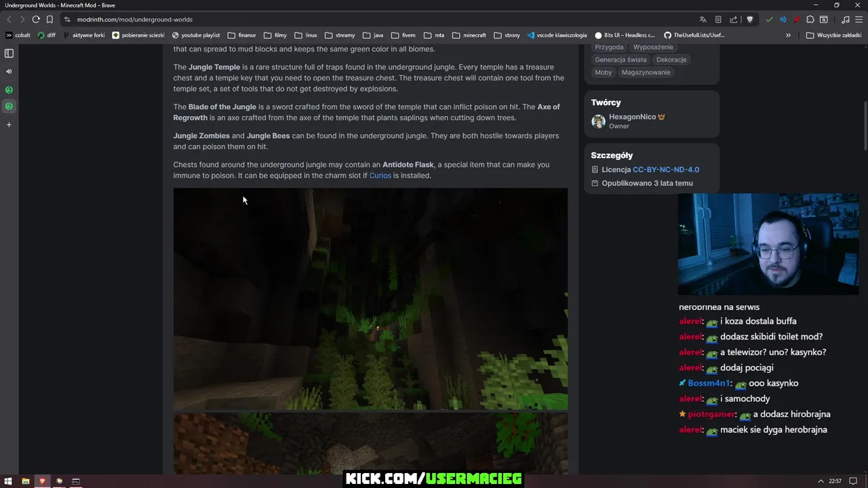Image resolution: width=868 pixels, height=488 pixels.
Task: Open File Explorer in the taskbar
Action: pyautogui.click(x=25, y=481)
